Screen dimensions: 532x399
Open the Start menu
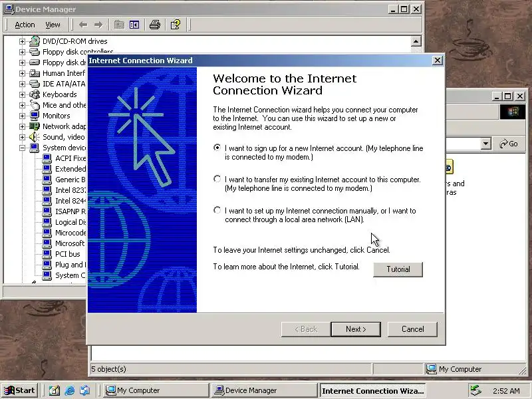tap(20, 390)
